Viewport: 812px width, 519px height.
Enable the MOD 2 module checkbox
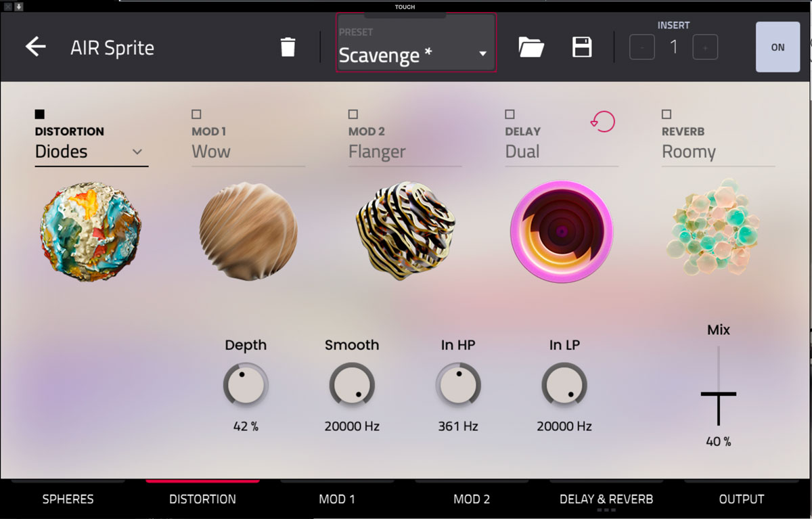point(353,114)
